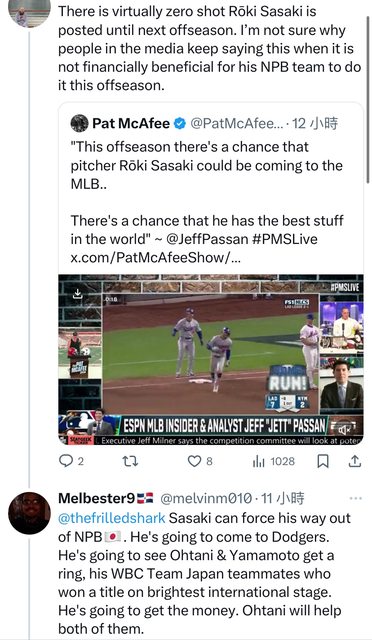View analytics bar chart icon showing 1028
The image size is (372, 640).
tap(258, 462)
